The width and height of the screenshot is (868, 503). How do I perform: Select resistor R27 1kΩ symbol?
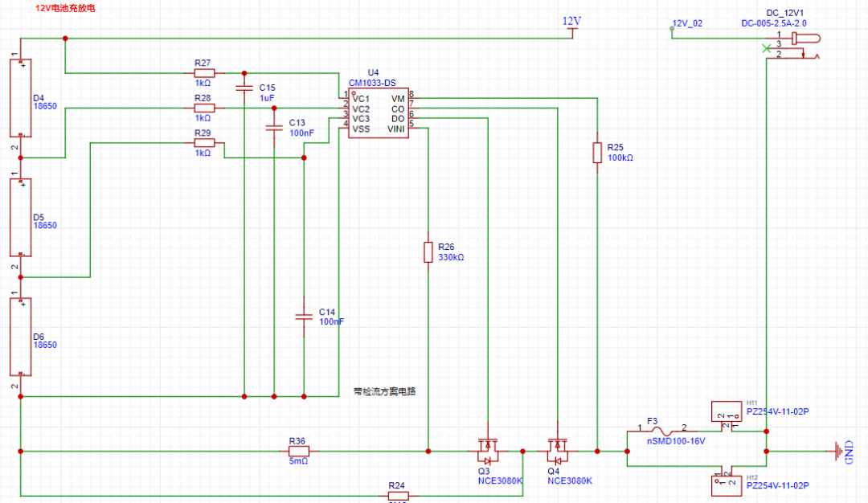203,74
